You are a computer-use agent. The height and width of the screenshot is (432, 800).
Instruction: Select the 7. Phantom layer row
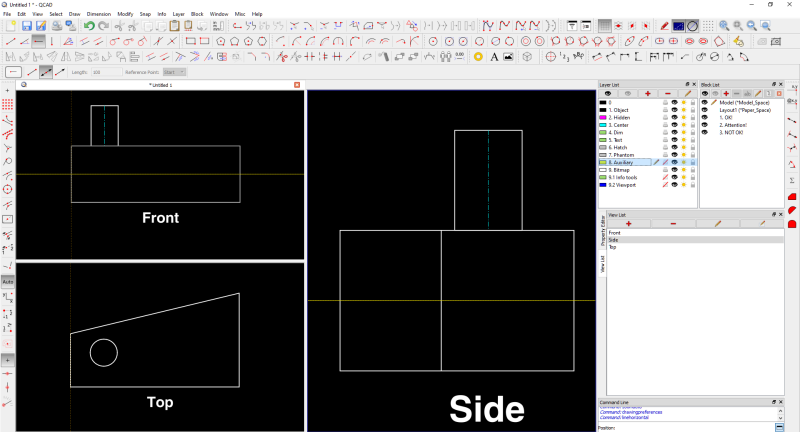[647, 155]
